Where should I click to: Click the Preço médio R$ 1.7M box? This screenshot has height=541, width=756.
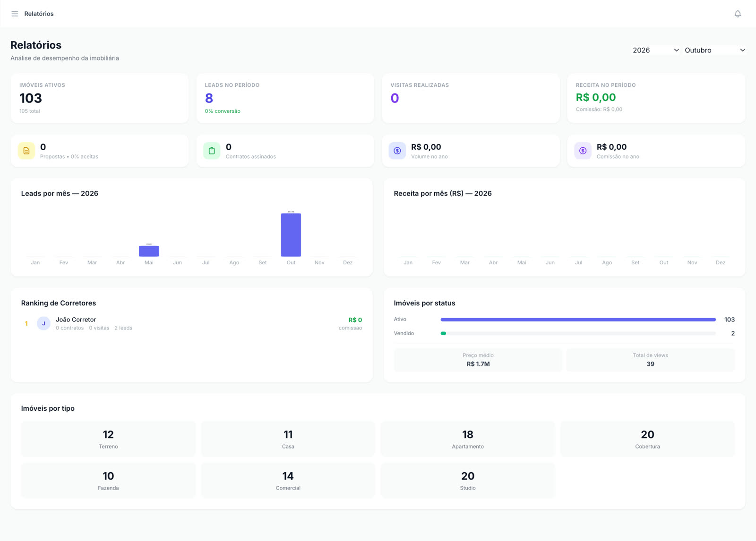(x=478, y=360)
